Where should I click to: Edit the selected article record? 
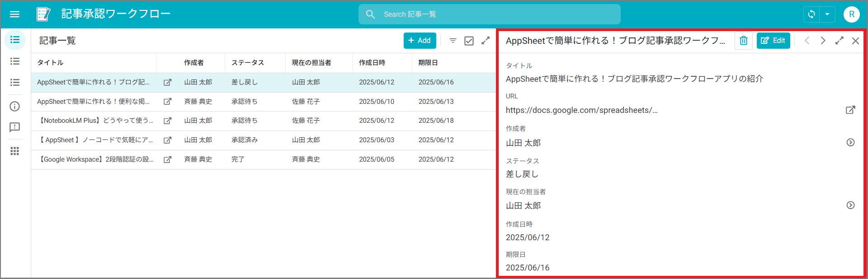coord(774,41)
